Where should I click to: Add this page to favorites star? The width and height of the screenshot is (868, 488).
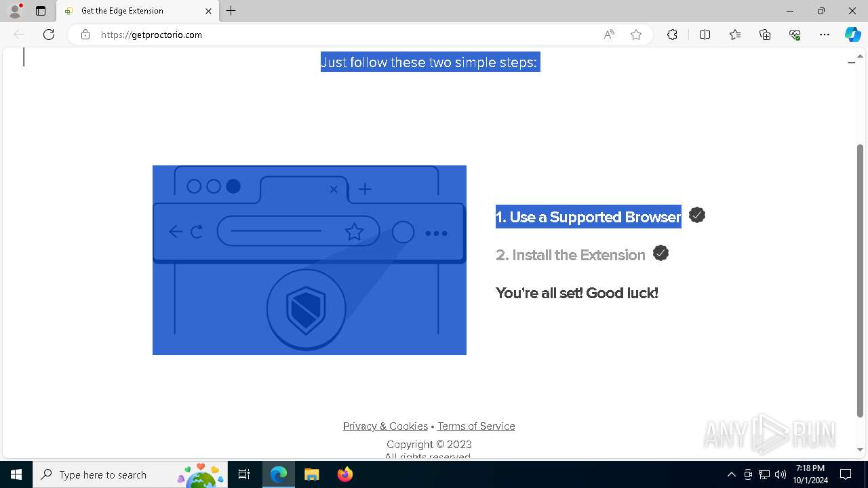pos(636,35)
